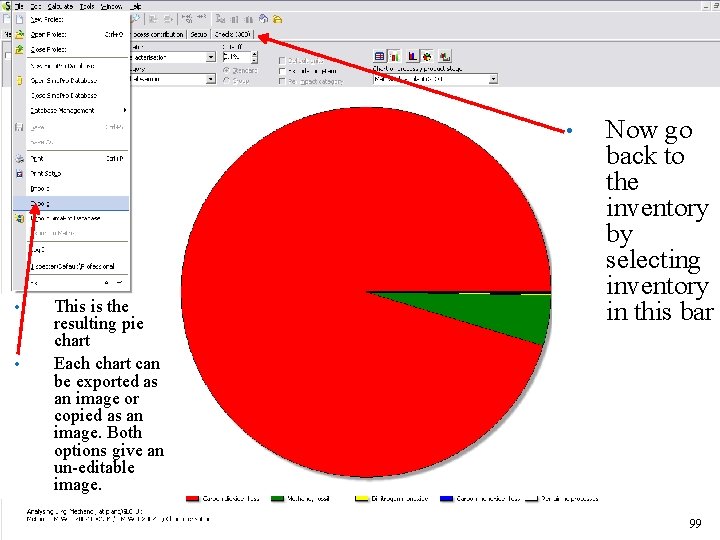The width and height of the screenshot is (720, 540).
Task: Click the blue legend swatch
Action: (446, 499)
